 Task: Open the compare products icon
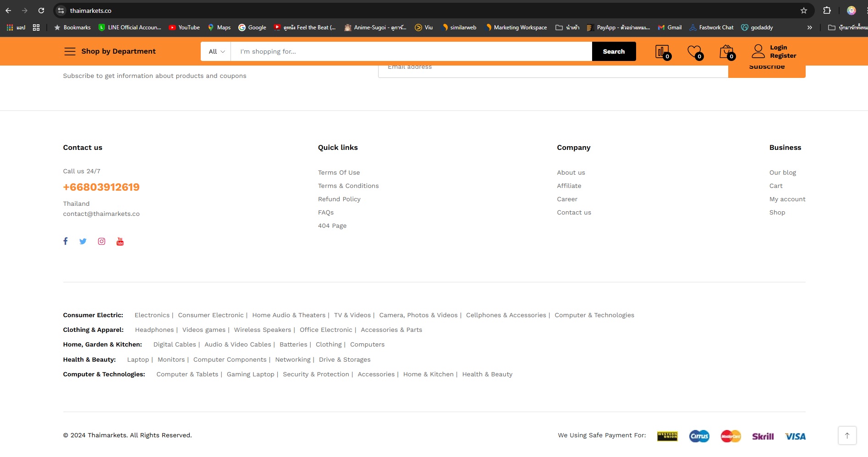(x=662, y=52)
